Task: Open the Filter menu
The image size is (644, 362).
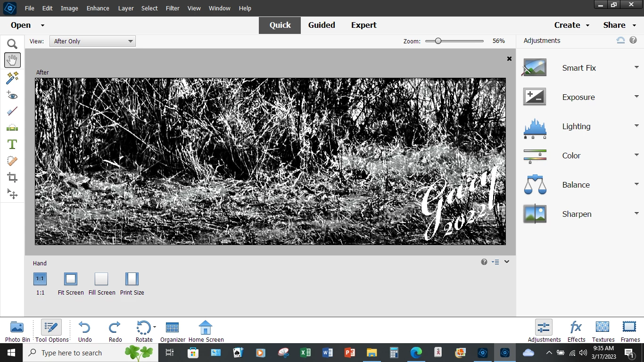Action: (173, 8)
